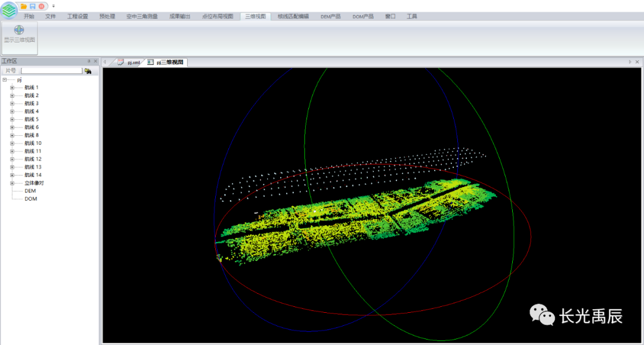
Task: Select the DOM item in the tree
Action: [30, 199]
